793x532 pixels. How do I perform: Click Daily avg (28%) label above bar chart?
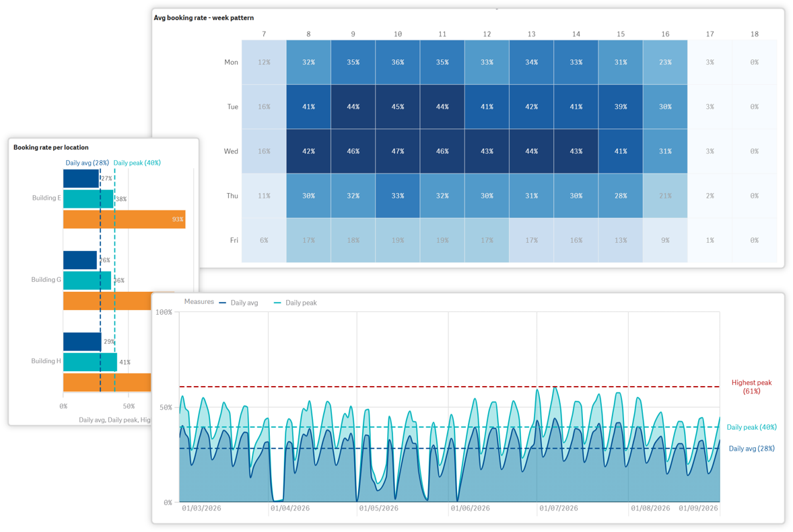[x=87, y=163]
